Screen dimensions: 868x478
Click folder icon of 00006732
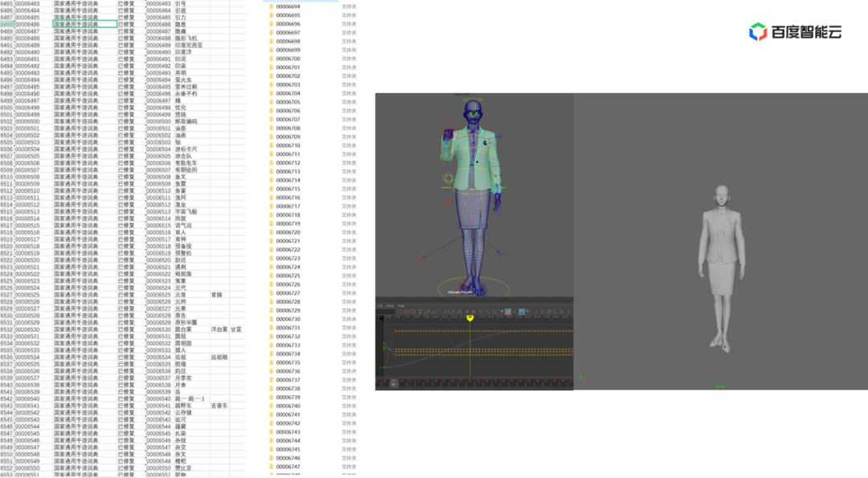(272, 337)
